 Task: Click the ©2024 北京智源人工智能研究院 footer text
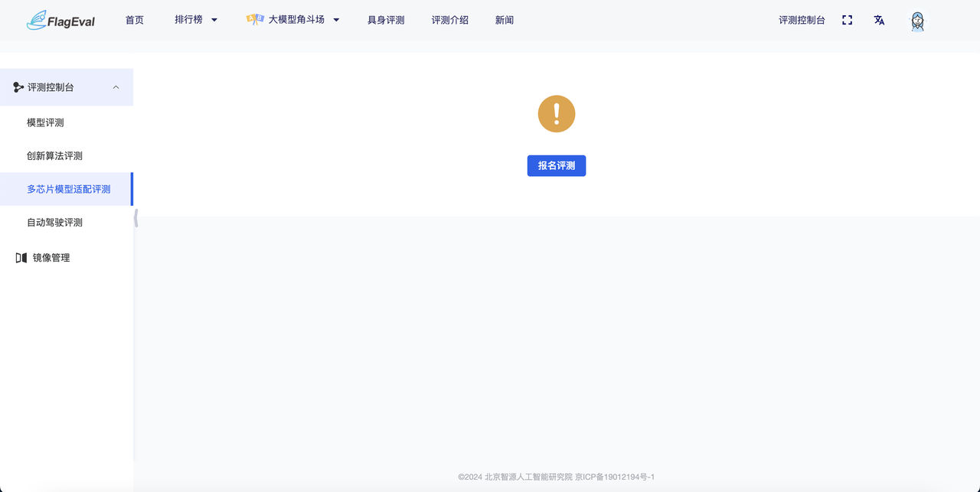coord(515,477)
